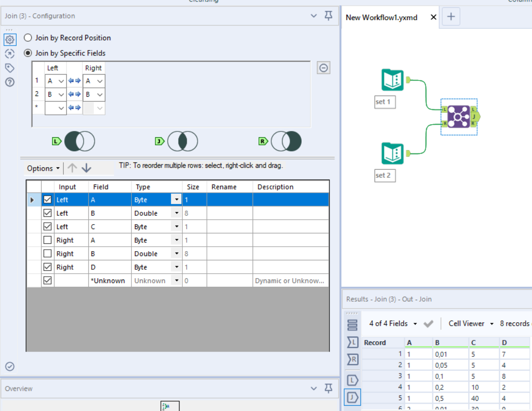Switch to New Workflow1.yxmd tab

tap(381, 17)
